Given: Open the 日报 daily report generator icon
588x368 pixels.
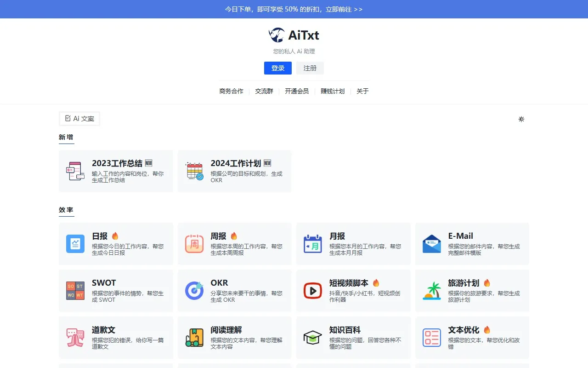Looking at the screenshot, I should coord(75,244).
